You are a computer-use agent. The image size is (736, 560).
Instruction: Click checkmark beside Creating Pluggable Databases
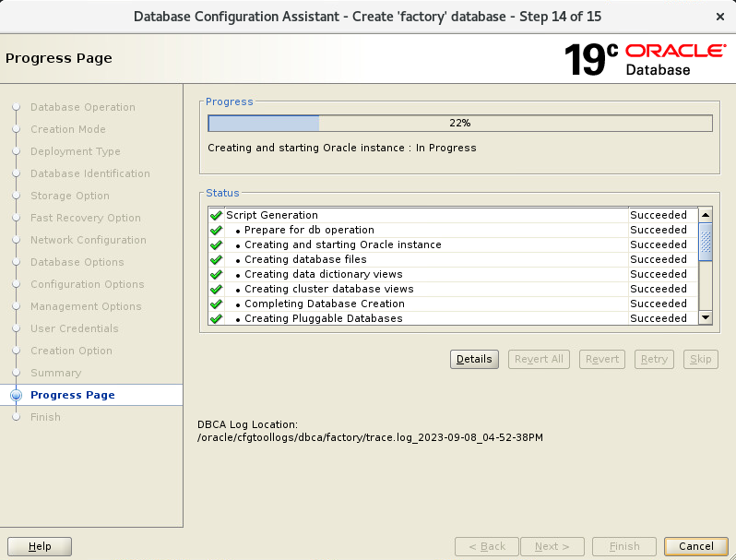tap(216, 318)
